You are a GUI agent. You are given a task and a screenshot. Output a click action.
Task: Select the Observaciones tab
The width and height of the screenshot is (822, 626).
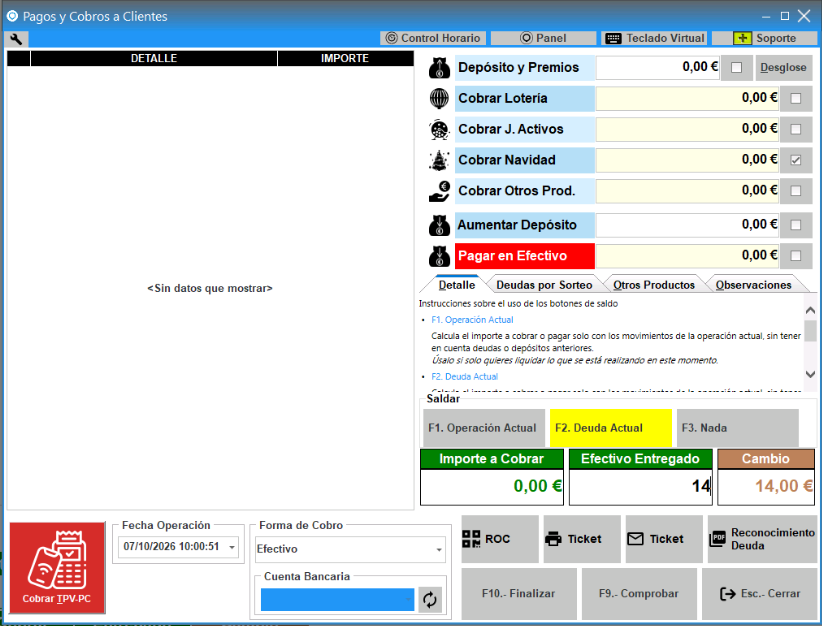pos(753,285)
